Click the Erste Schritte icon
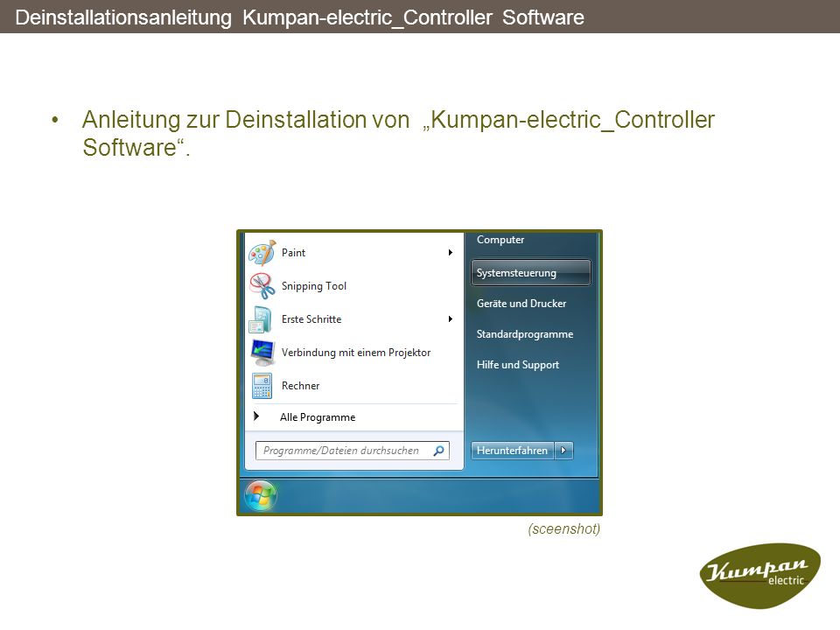The height and width of the screenshot is (630, 840). pyautogui.click(x=262, y=319)
